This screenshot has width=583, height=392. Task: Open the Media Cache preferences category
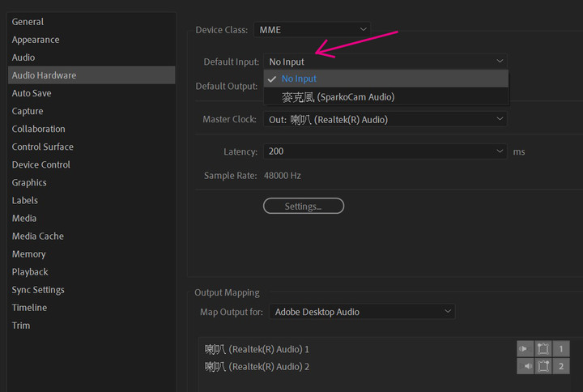37,236
